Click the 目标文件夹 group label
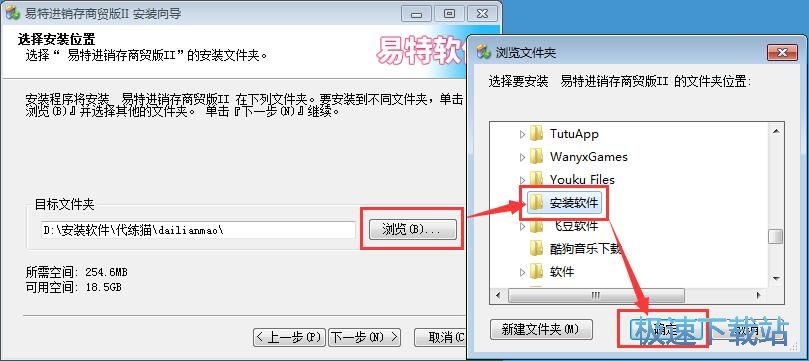Viewport: 809px width, 361px height. coord(64,204)
